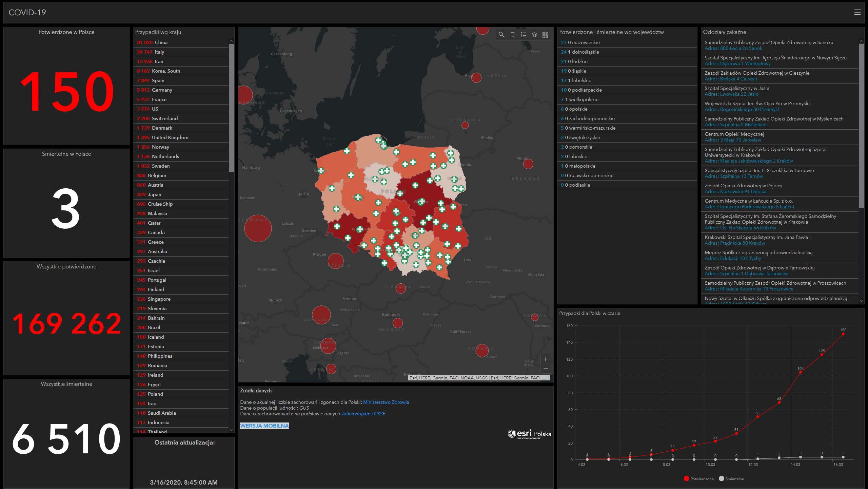Zoom in on the map
Screen dimensions: 868x489
pos(546,359)
